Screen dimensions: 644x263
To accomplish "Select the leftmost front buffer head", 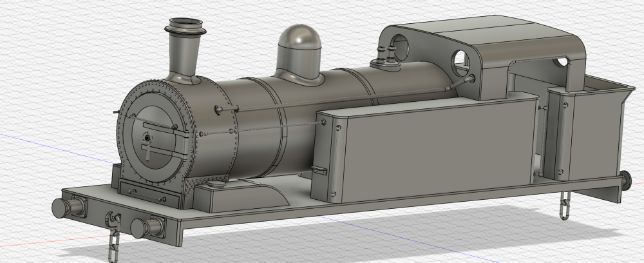I will pyautogui.click(x=60, y=208).
